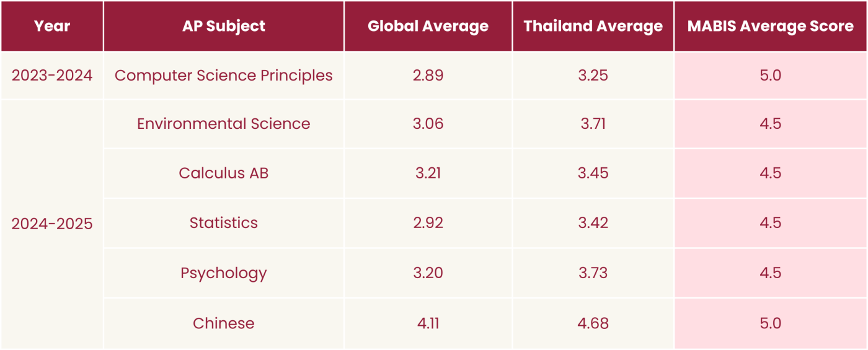Screen dimensions: 868x350
Task: Click the Calculus AB subject cell
Action: (224, 173)
